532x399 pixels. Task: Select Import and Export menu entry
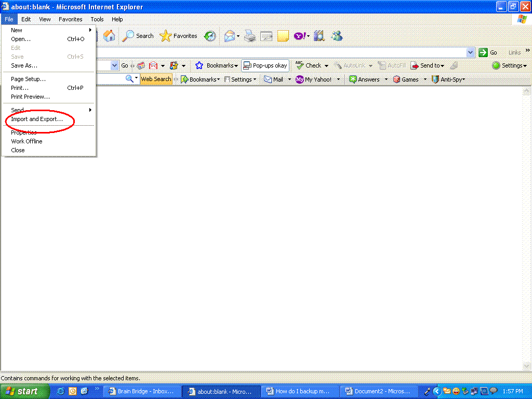pos(37,119)
